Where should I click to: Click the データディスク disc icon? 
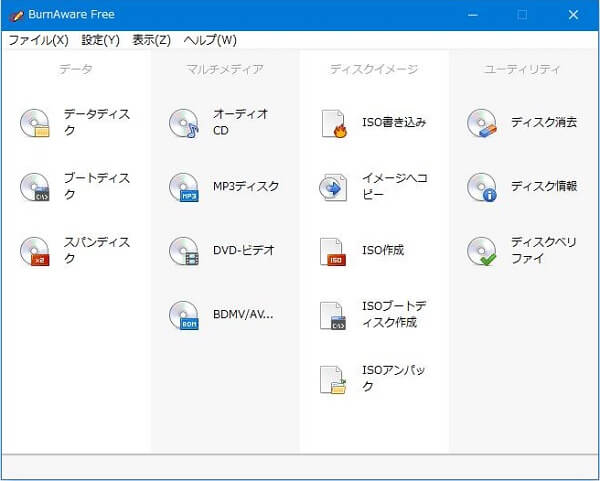tap(35, 123)
